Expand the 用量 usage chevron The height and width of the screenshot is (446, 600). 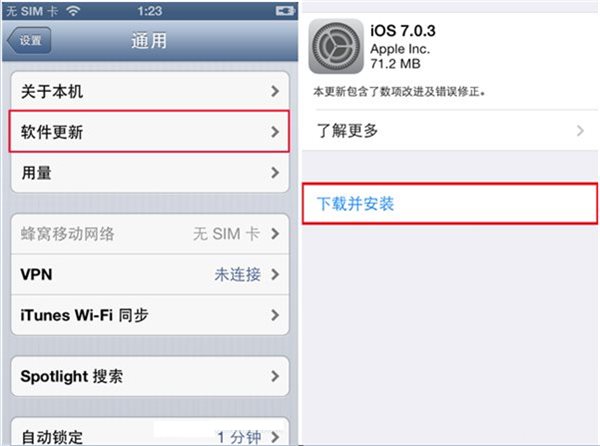(x=275, y=173)
